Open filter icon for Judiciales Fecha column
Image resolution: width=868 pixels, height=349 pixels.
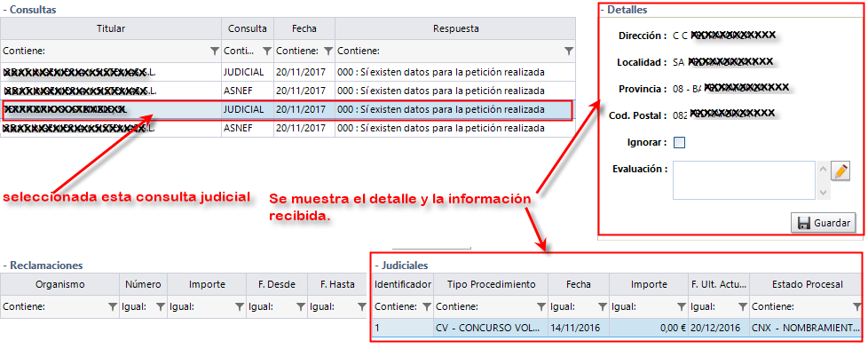click(603, 306)
